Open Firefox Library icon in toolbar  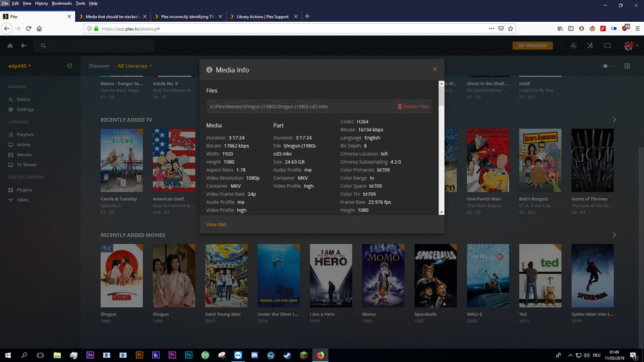pos(560,29)
